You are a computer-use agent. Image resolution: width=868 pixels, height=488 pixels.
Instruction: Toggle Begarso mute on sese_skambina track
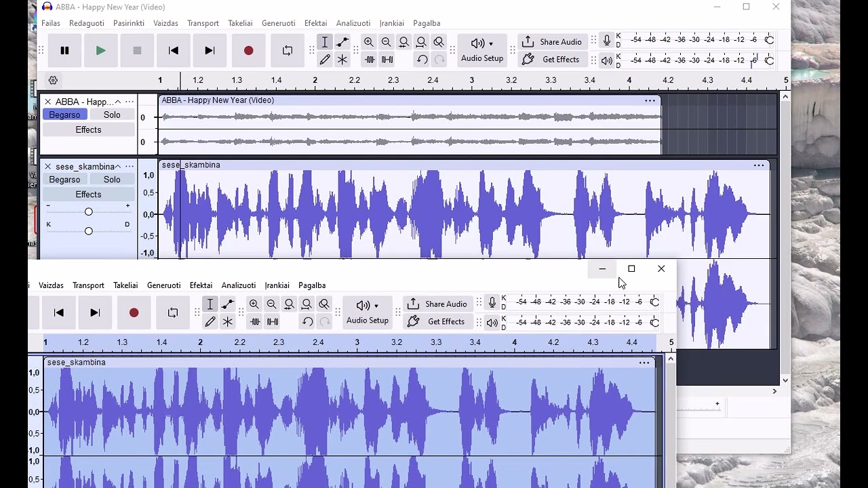click(x=64, y=180)
